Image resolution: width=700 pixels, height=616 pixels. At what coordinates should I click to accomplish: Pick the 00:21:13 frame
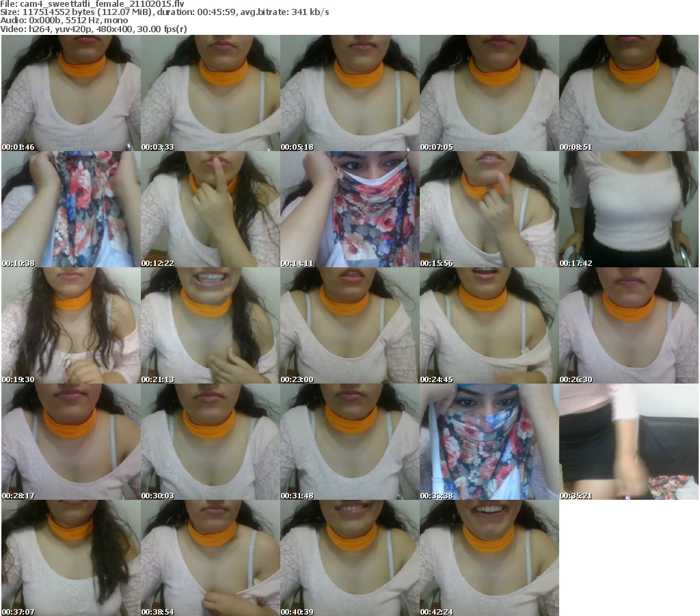point(211,325)
